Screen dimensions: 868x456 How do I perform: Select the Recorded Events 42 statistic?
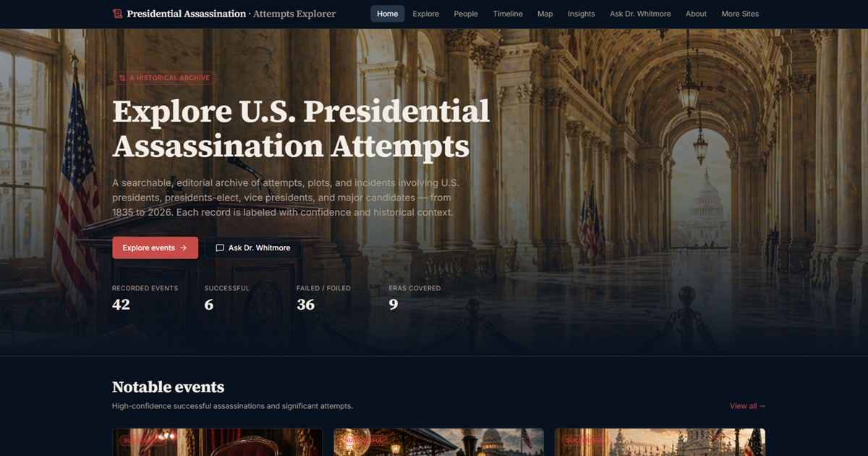[x=145, y=298]
